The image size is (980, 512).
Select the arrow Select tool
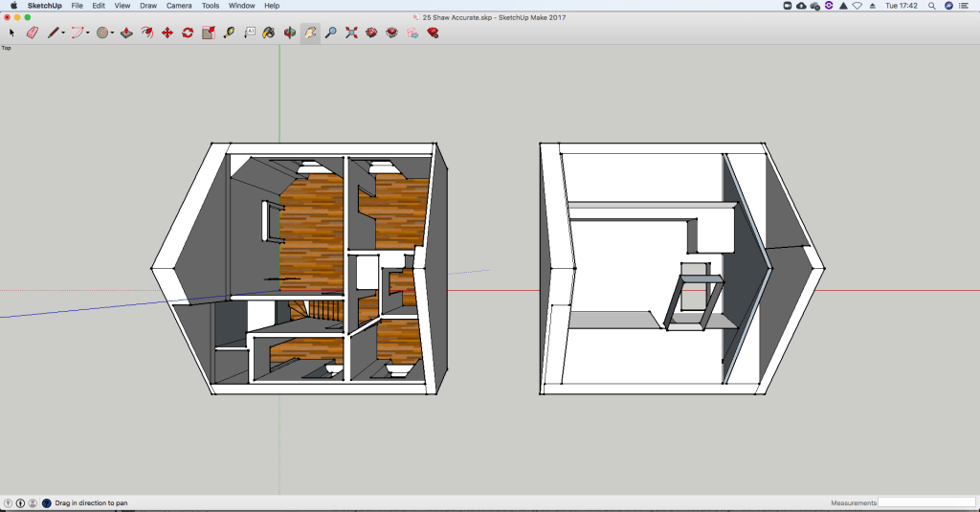[11, 33]
